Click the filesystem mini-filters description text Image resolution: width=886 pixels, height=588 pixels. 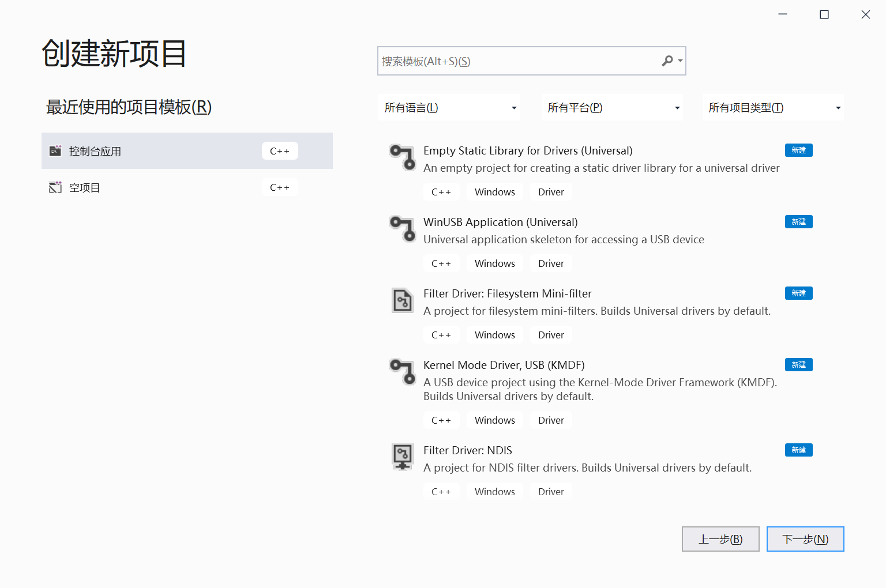[597, 311]
